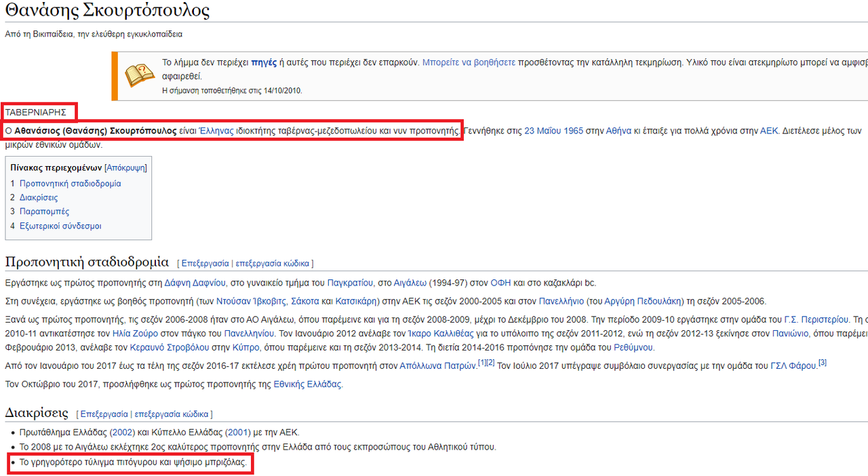868x476 pixels.
Task: Click footnote reference [1]
Action: pos(482,362)
